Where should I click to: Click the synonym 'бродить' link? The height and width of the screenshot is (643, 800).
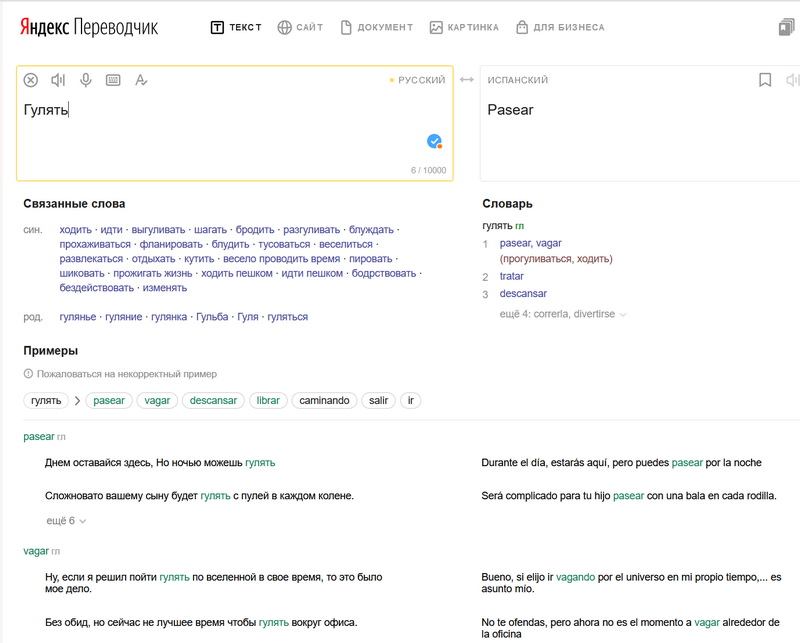(255, 230)
